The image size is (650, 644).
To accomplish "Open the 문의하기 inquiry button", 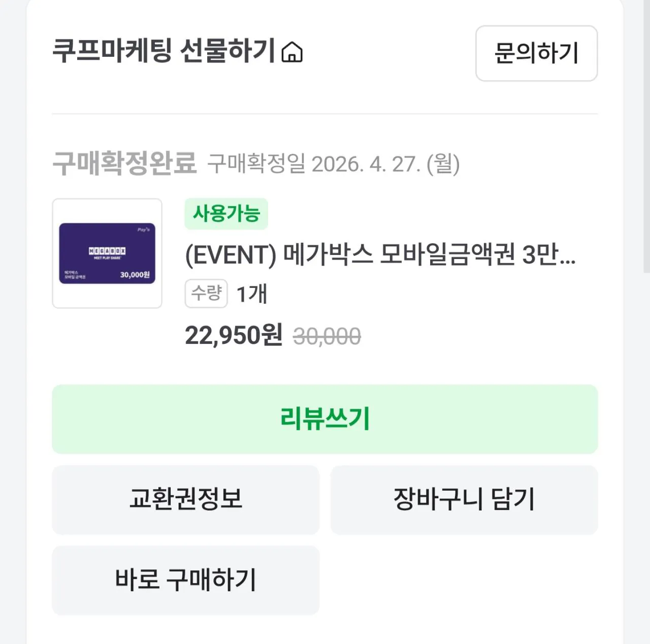I will click(537, 53).
